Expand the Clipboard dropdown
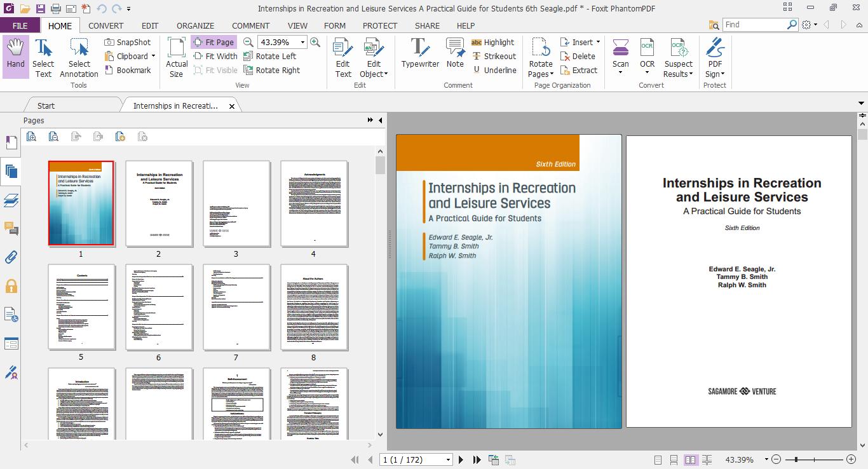 (153, 56)
